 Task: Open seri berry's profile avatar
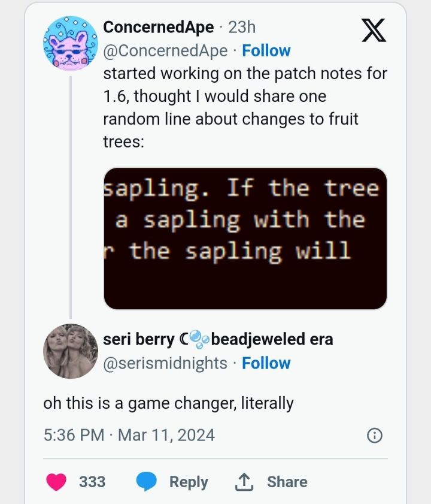(x=71, y=351)
